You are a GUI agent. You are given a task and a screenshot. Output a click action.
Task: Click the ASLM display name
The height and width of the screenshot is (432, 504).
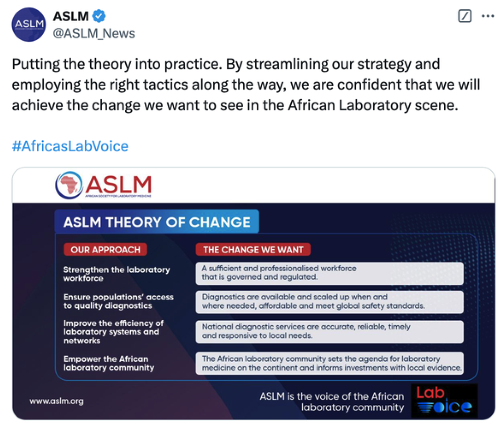71,16
